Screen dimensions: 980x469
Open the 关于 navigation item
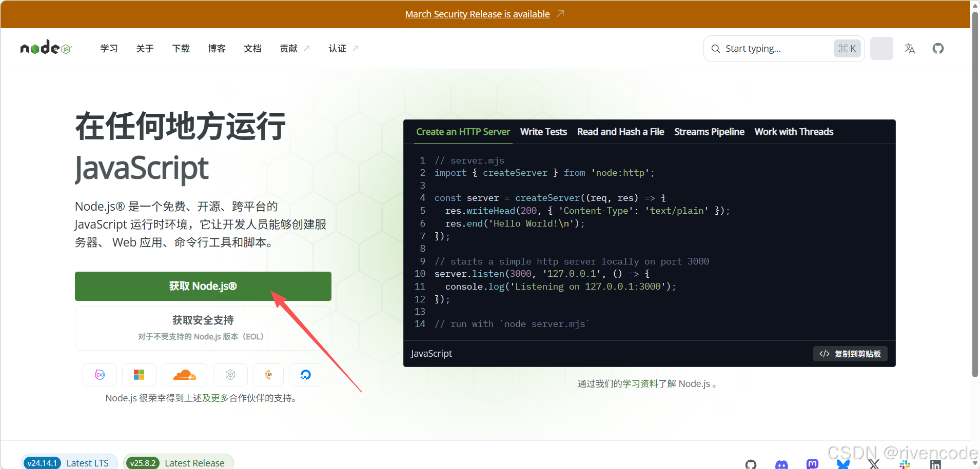[x=145, y=49]
